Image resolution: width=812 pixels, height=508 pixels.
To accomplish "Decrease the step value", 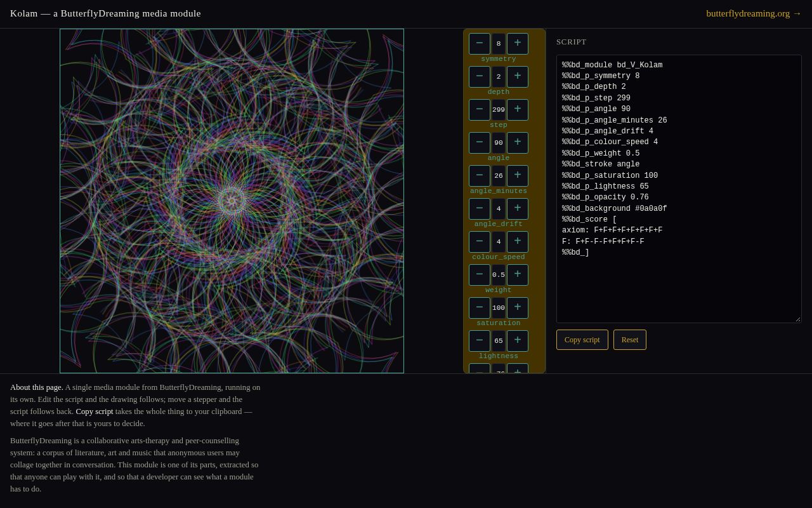I will [x=480, y=110].
